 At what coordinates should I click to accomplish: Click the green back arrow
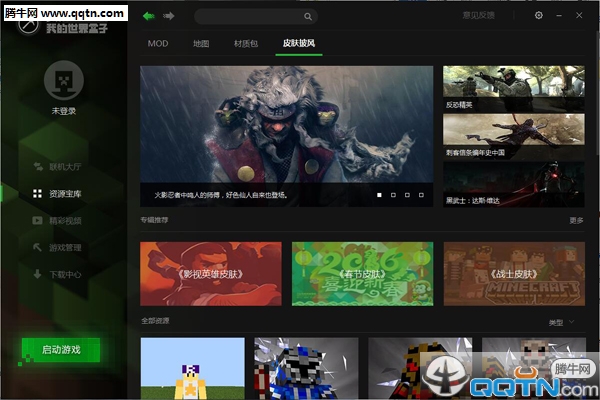[149, 16]
